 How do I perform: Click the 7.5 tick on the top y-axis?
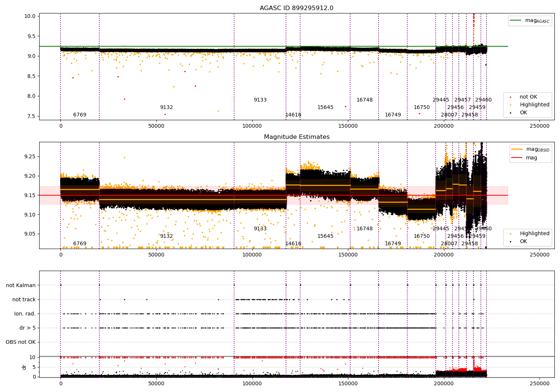coord(31,116)
